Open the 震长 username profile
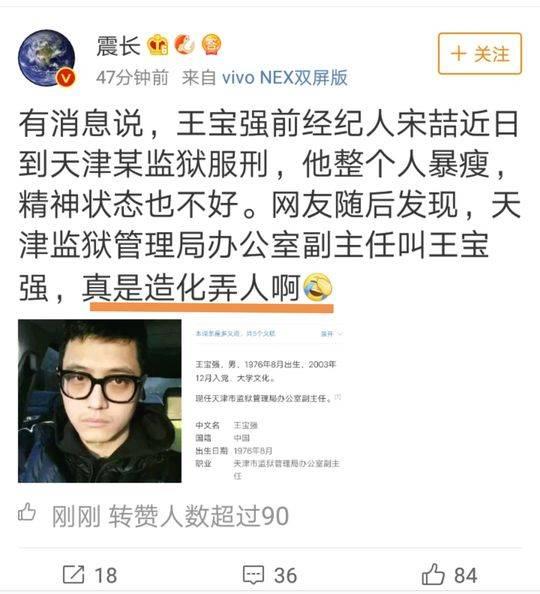 (118, 46)
